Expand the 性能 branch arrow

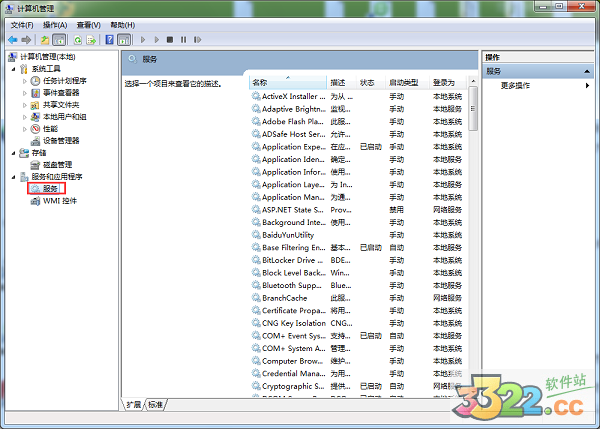25,129
